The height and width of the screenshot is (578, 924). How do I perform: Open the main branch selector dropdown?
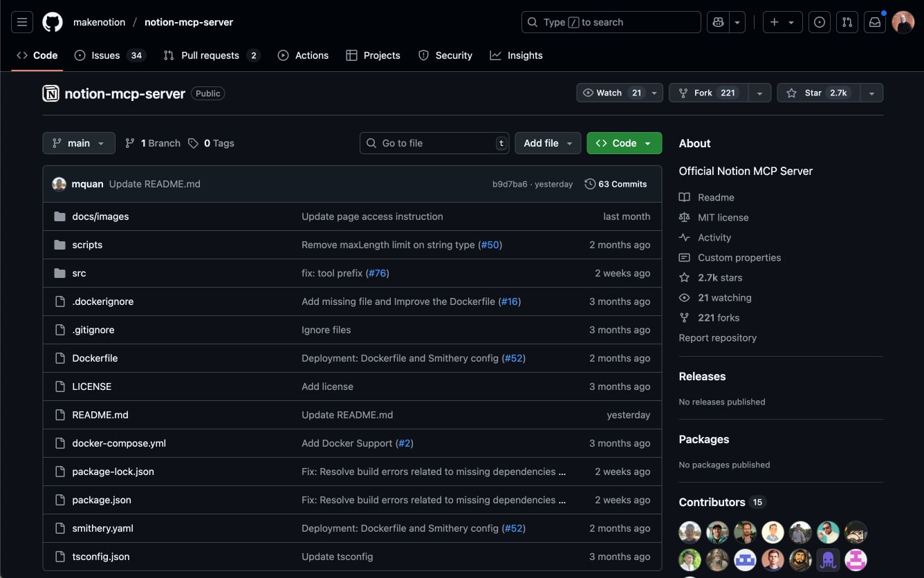pyautogui.click(x=79, y=143)
